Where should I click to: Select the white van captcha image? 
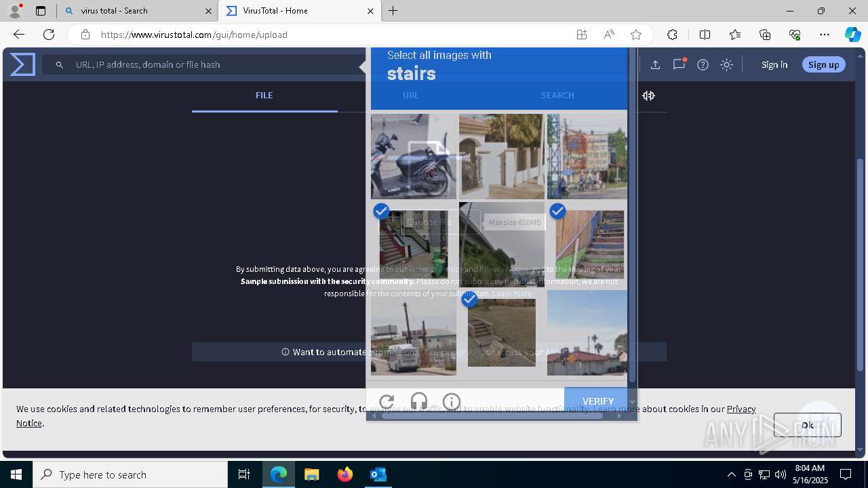pyautogui.click(x=414, y=333)
